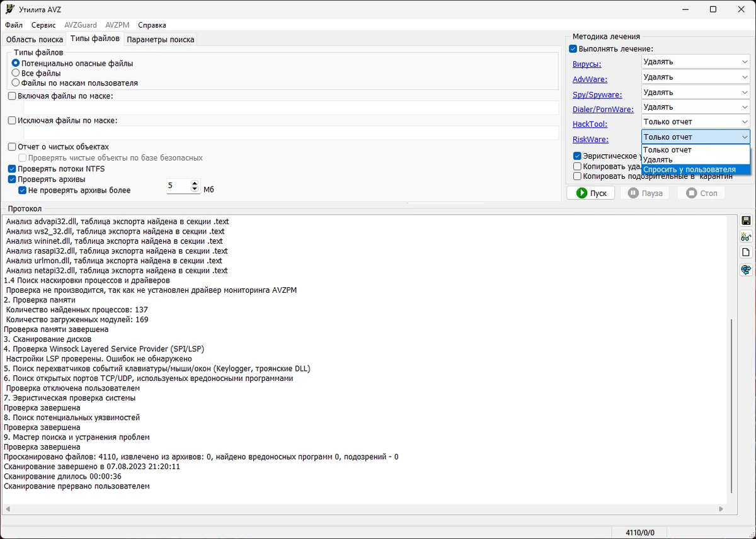Click the 'Включая файлы по маске' input field
756x539 pixels.
(x=291, y=108)
